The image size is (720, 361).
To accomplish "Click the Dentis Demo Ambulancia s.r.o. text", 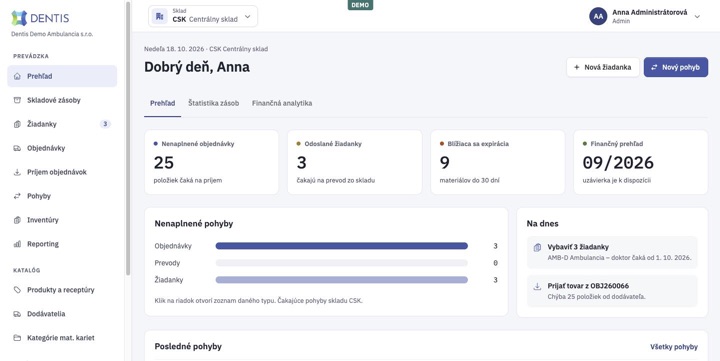I will pyautogui.click(x=52, y=34).
